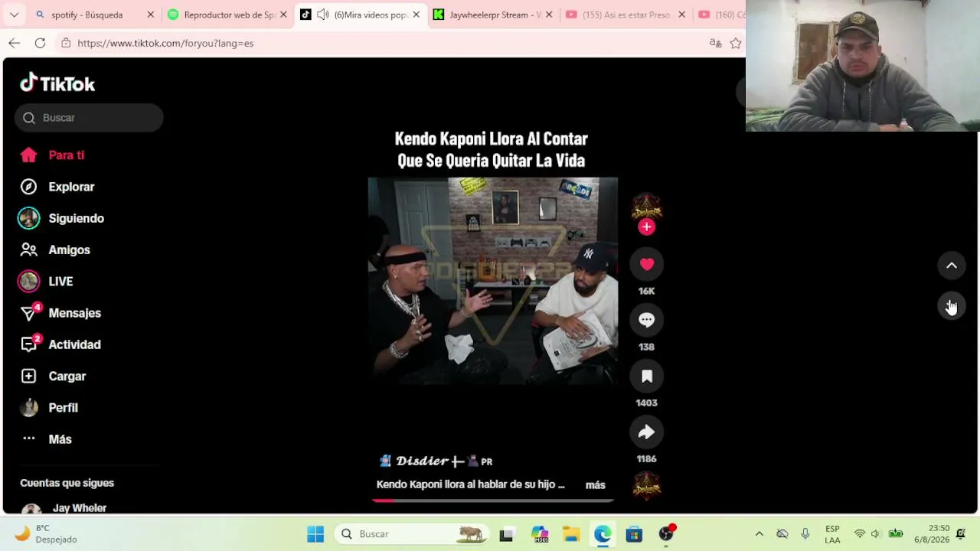Open the video comments (138)
This screenshot has width=980, height=551.
(646, 320)
